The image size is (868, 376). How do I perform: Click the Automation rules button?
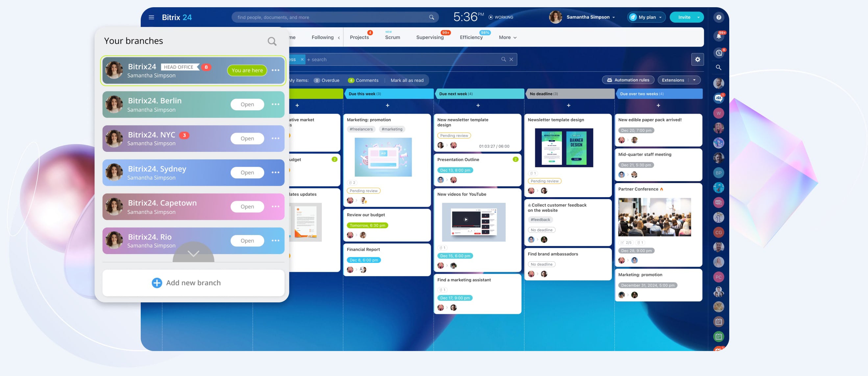pos(628,80)
